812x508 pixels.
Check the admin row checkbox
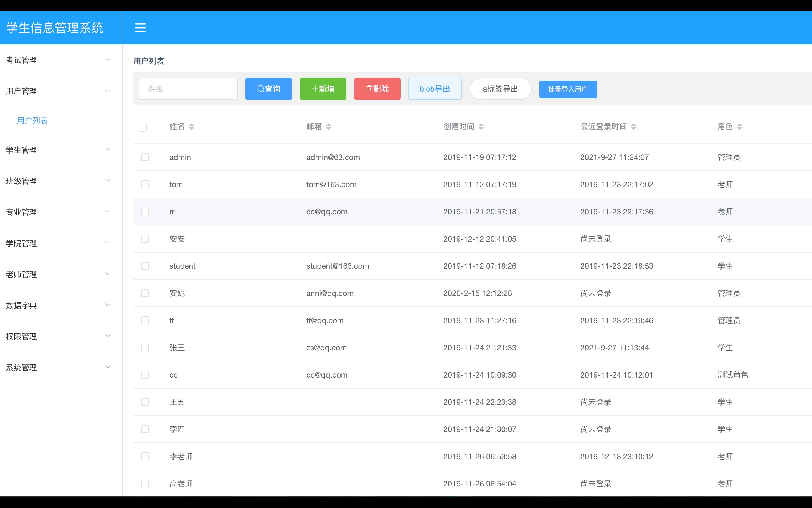[145, 157]
